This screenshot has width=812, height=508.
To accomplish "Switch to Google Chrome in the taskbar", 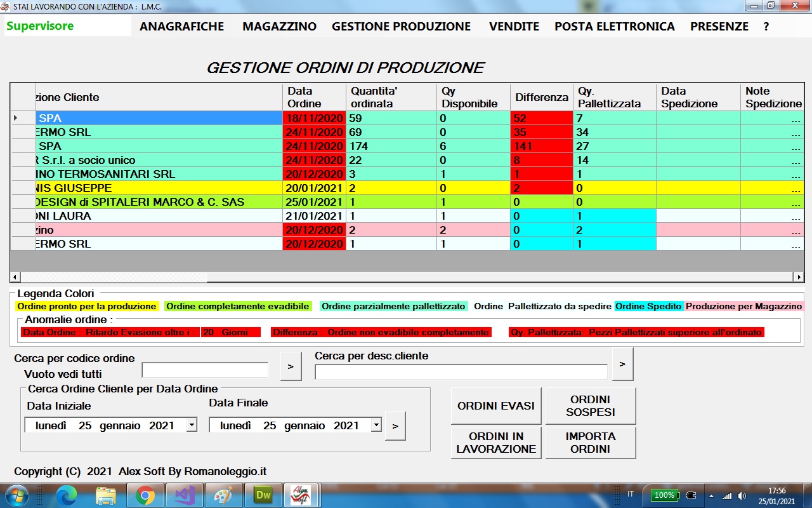I will pos(145,495).
